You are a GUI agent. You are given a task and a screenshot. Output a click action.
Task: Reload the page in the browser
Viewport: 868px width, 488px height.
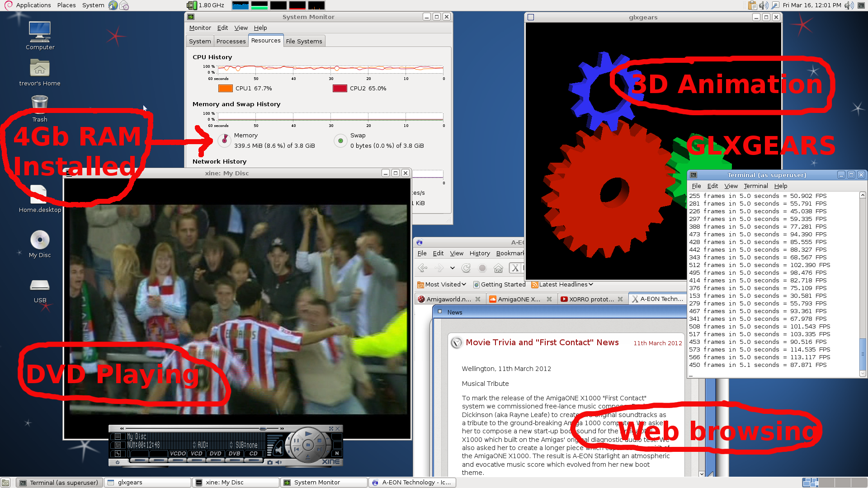(x=466, y=268)
